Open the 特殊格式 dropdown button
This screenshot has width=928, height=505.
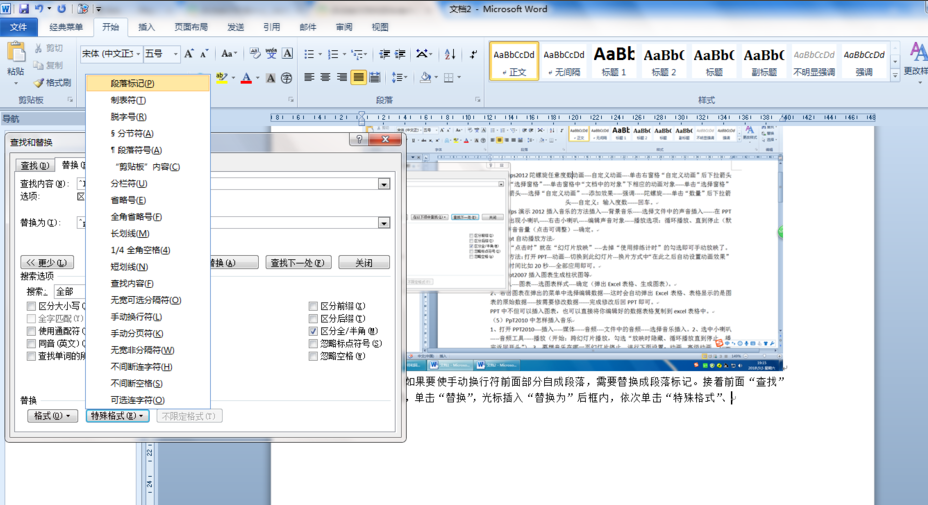(117, 416)
